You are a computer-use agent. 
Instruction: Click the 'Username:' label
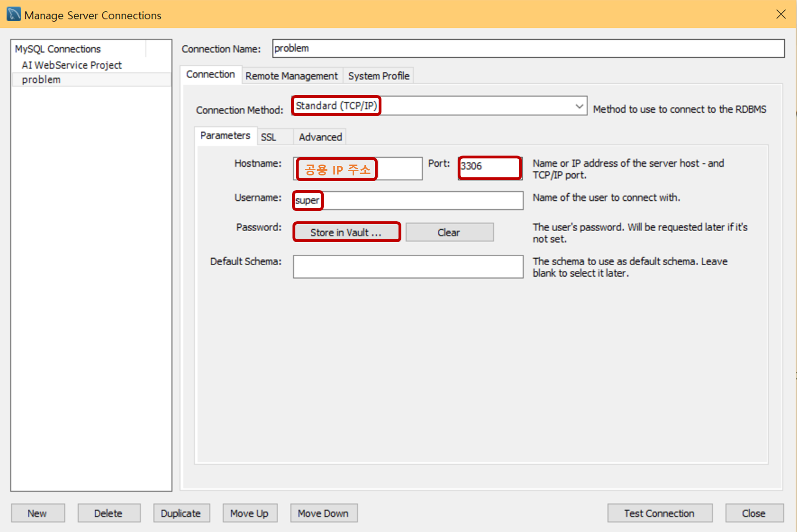(258, 198)
